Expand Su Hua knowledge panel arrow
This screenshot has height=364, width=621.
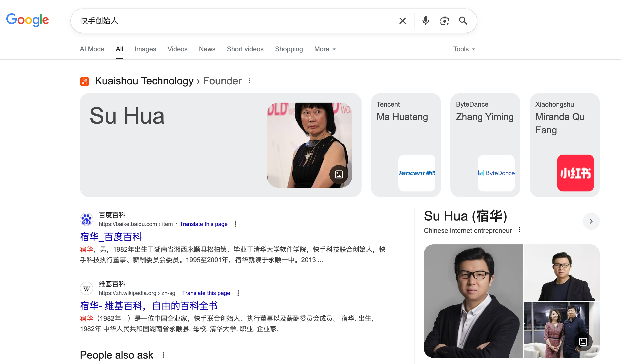coord(591,221)
